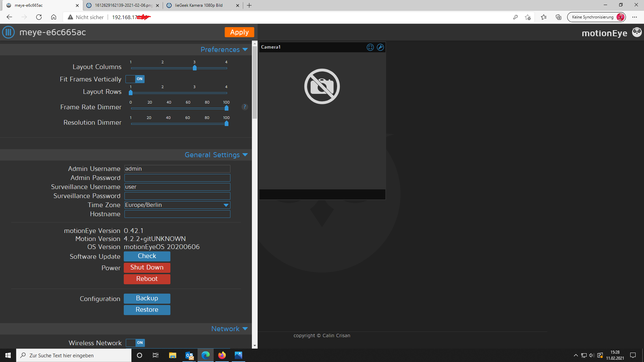Click the browser refresh icon
The height and width of the screenshot is (362, 644).
pos(39,17)
